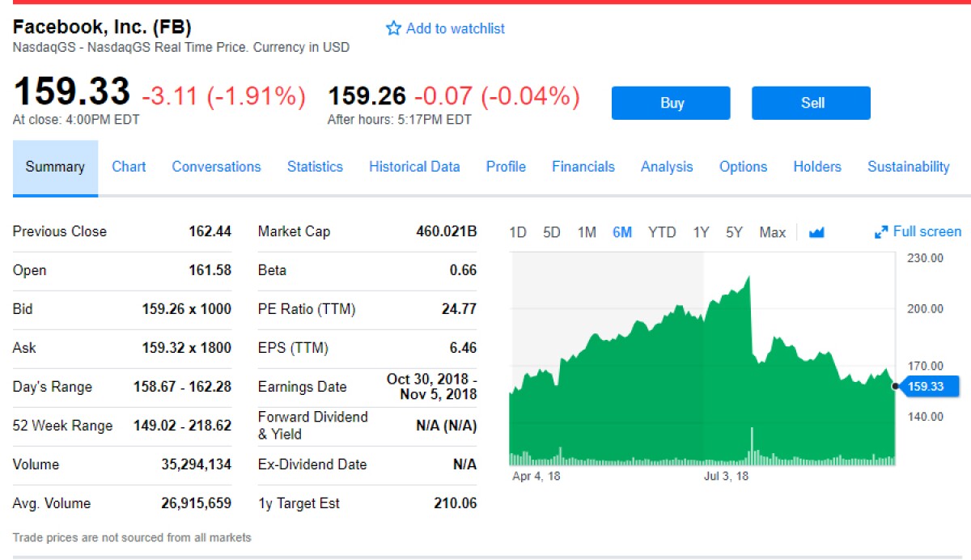Set chart range to 5D

pyautogui.click(x=552, y=233)
